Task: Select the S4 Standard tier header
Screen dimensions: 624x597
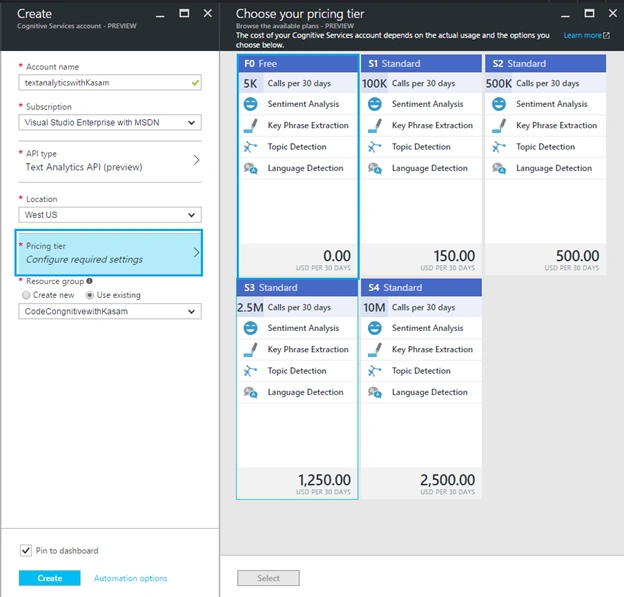Action: pyautogui.click(x=421, y=288)
